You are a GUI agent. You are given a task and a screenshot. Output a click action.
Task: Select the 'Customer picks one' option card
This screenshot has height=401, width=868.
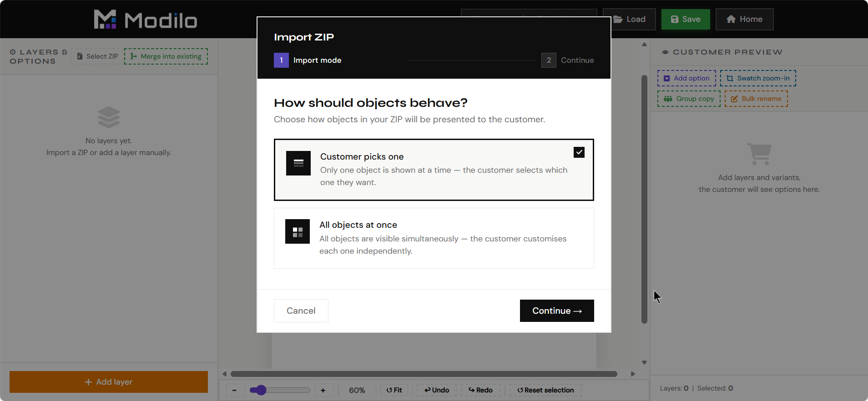434,170
